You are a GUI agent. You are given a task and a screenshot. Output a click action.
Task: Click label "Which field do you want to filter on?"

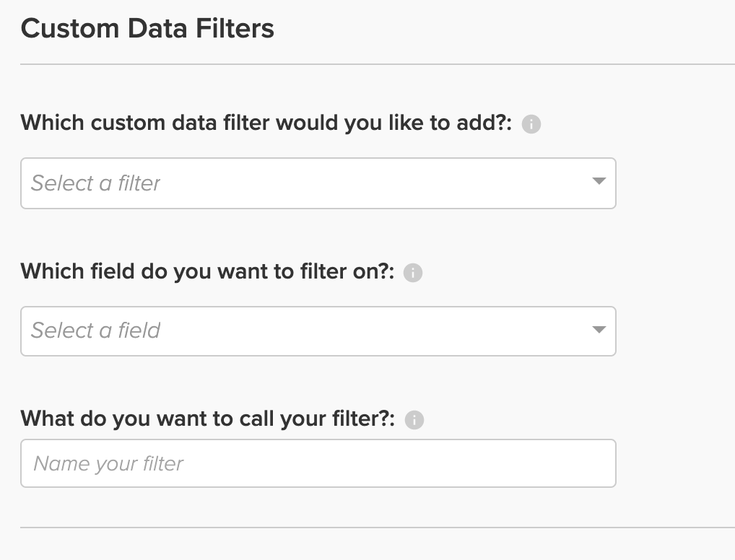[x=207, y=272]
